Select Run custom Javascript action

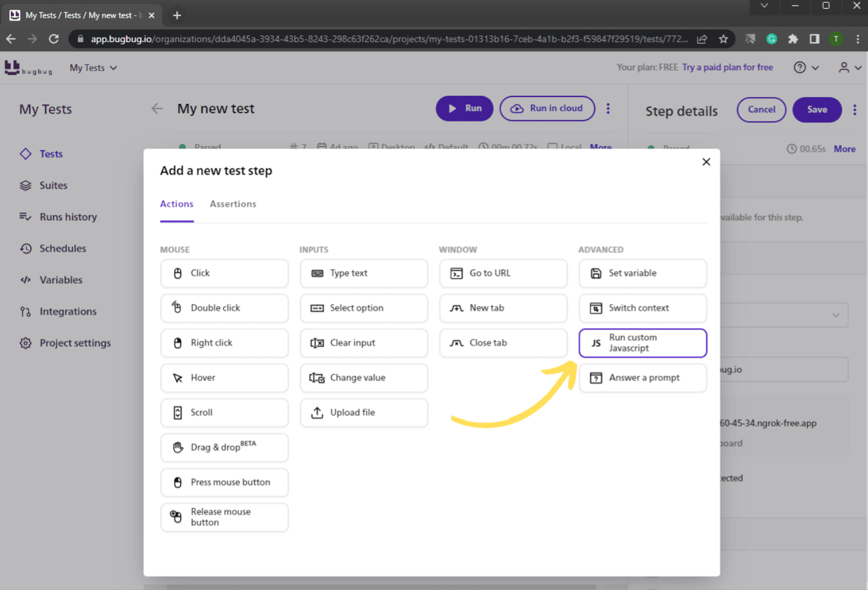(642, 343)
